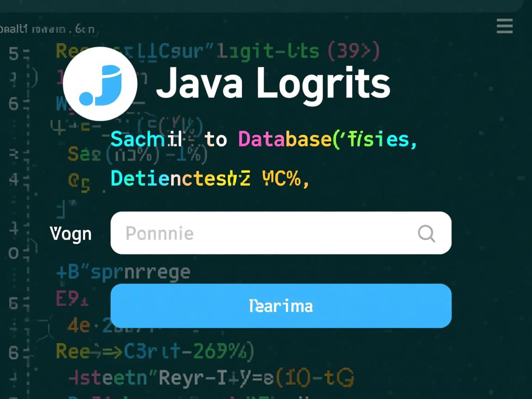Select the 'Sachil to Database' header line
This screenshot has height=399, width=532.
coord(263,139)
